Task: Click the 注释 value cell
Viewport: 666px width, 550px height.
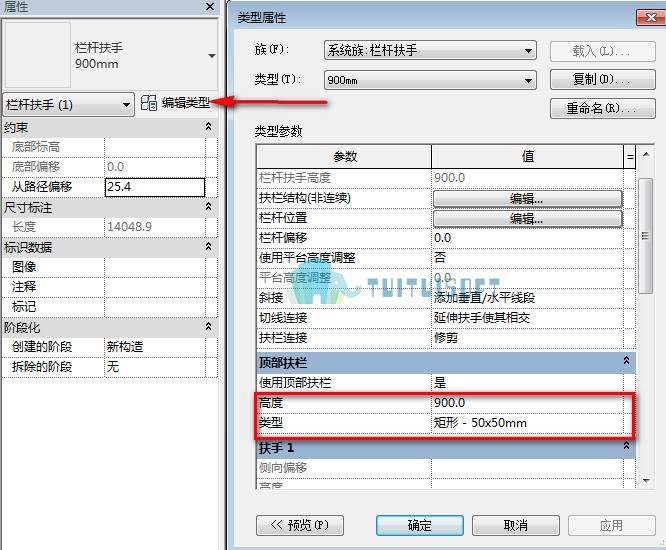Action: point(155,287)
